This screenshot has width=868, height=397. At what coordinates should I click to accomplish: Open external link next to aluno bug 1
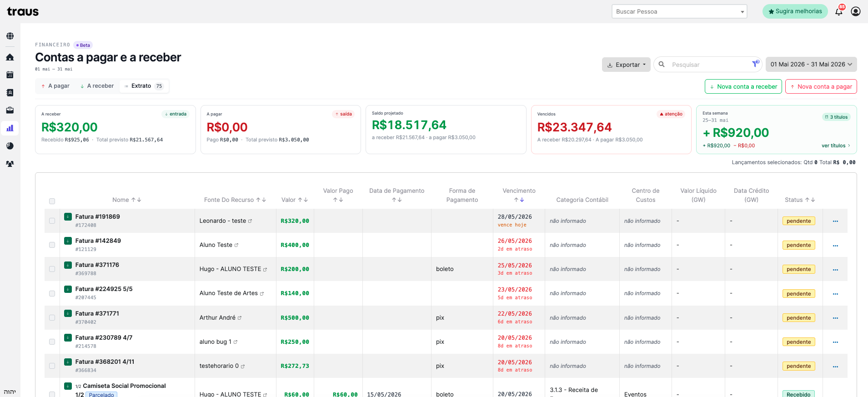click(x=236, y=342)
